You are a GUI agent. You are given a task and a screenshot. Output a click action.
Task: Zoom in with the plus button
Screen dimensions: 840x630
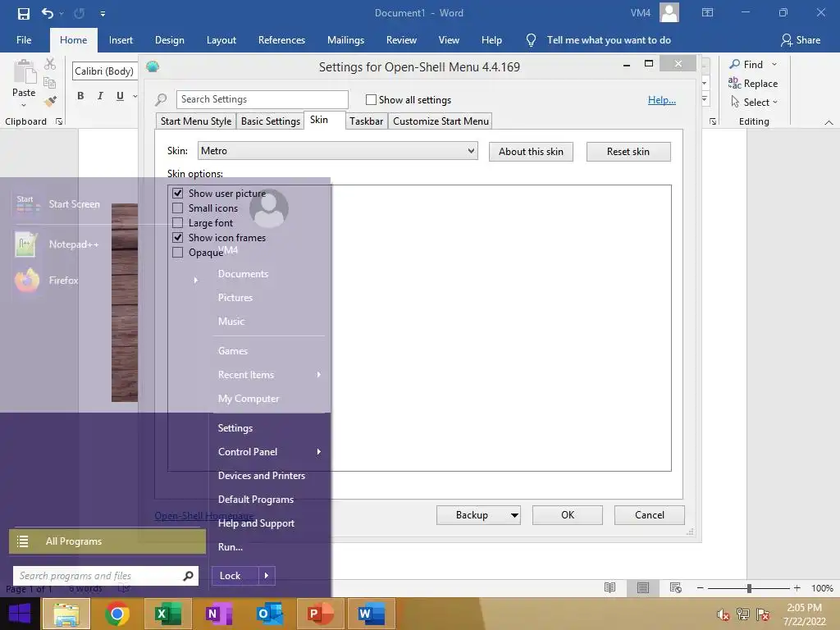coord(797,588)
